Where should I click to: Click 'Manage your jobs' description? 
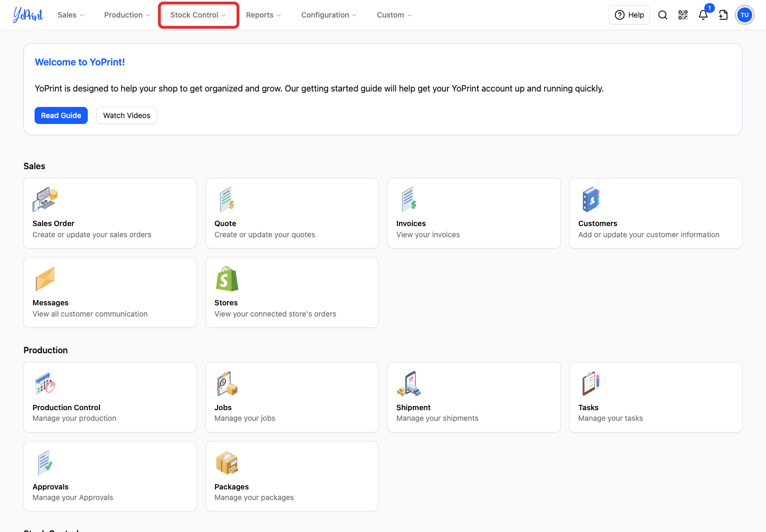pyautogui.click(x=245, y=418)
